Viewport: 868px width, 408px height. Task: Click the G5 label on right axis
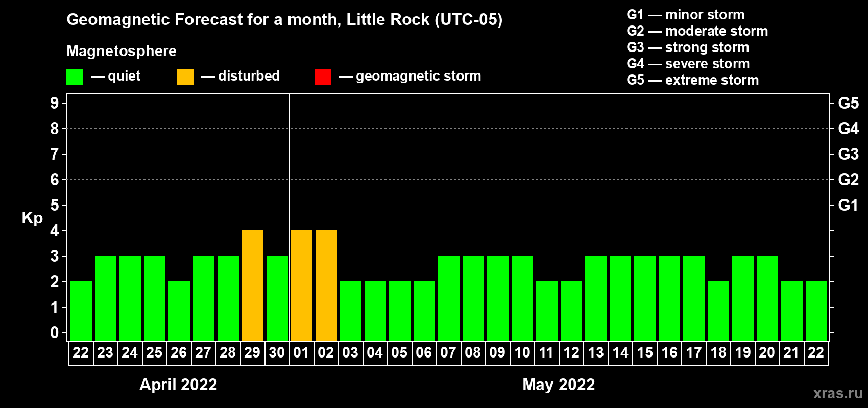(848, 103)
